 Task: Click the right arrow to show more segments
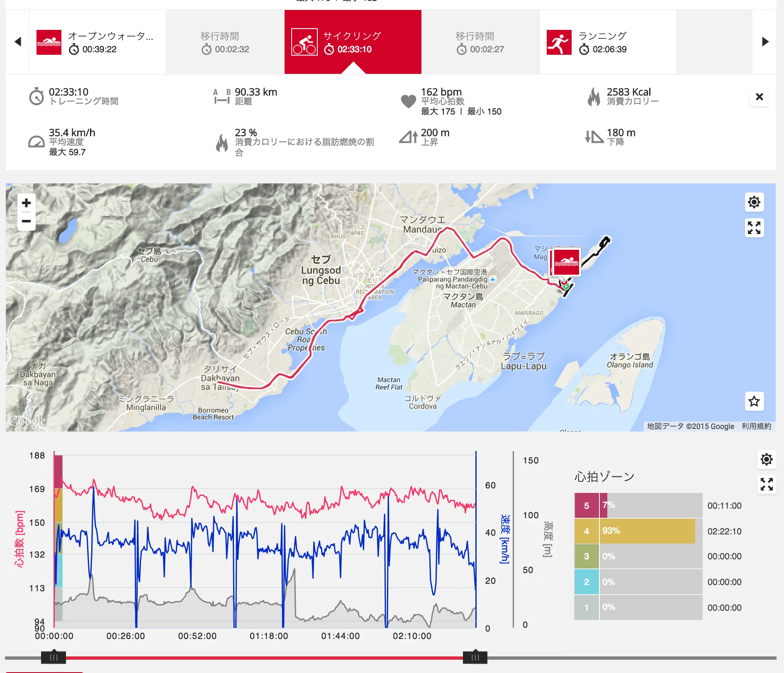(x=766, y=41)
